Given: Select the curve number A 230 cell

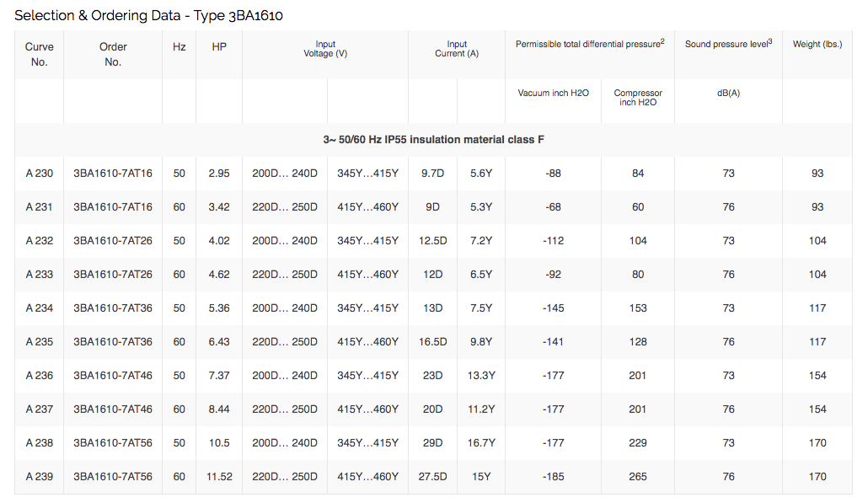Looking at the screenshot, I should pyautogui.click(x=39, y=174).
